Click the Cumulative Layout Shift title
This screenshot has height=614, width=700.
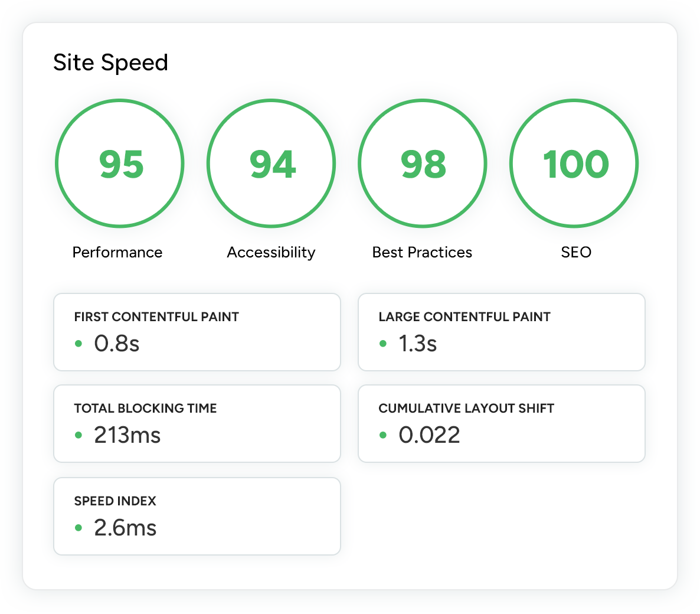pyautogui.click(x=466, y=409)
